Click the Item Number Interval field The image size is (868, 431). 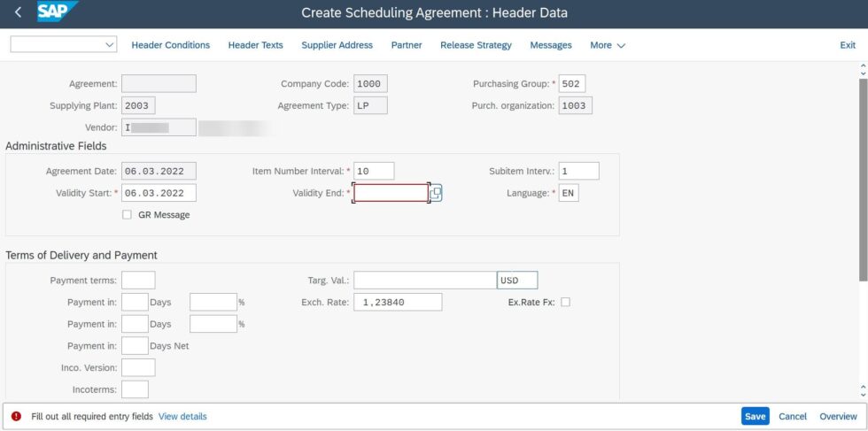(374, 171)
